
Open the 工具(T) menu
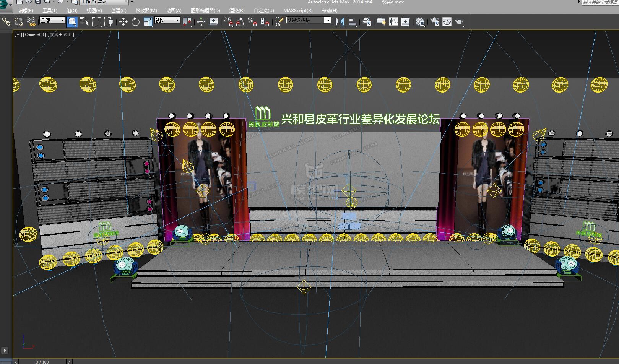click(50, 11)
